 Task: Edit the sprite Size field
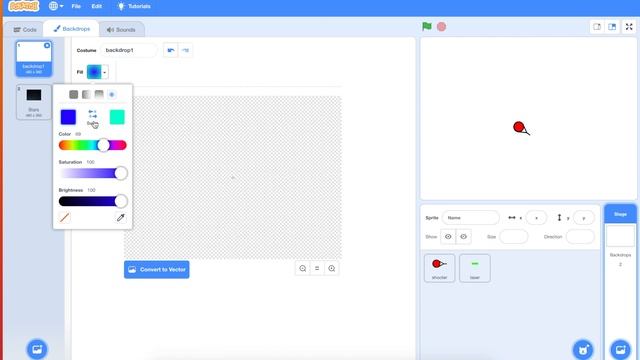tap(513, 237)
